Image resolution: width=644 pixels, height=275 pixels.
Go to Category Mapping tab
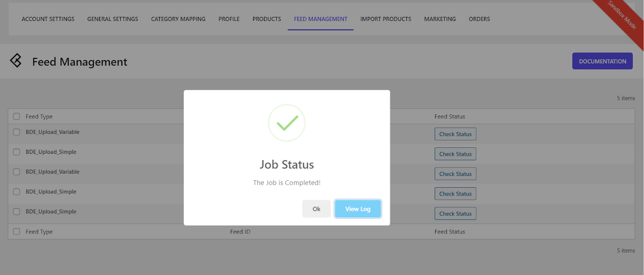(x=178, y=19)
